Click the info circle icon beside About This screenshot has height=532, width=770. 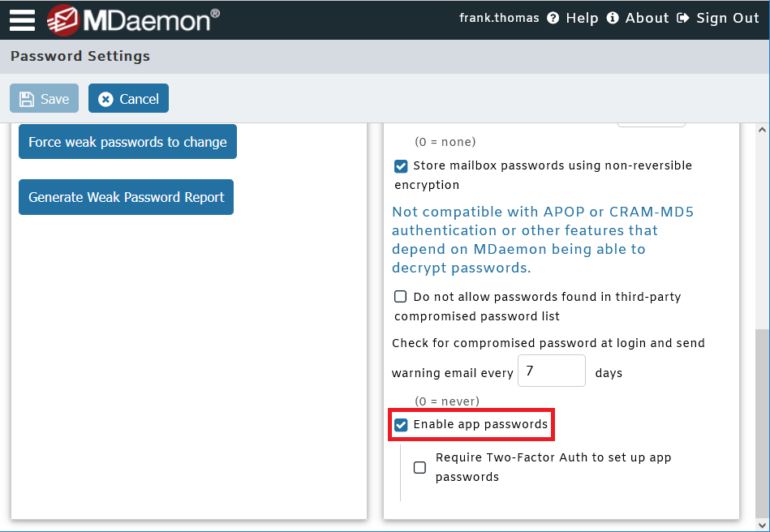(x=613, y=17)
